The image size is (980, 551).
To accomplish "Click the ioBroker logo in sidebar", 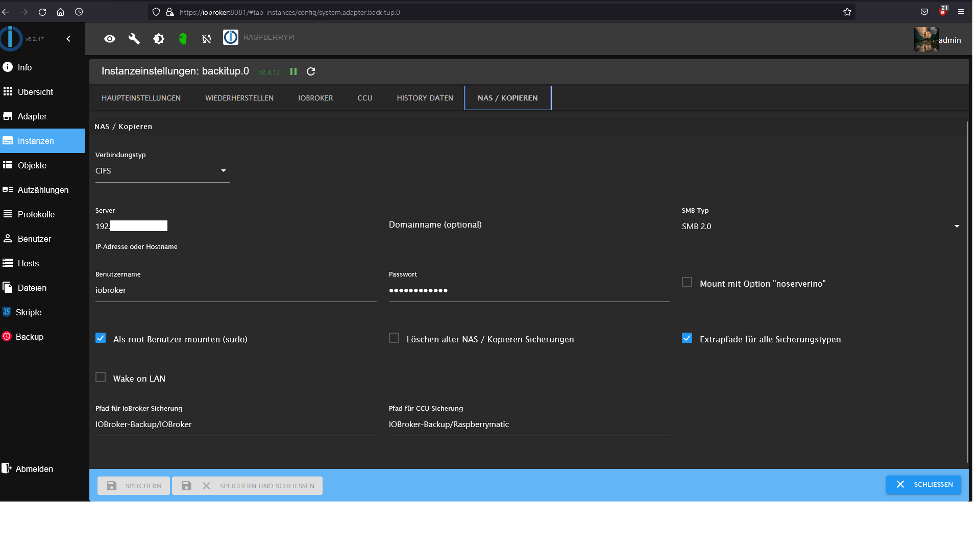I will [11, 39].
